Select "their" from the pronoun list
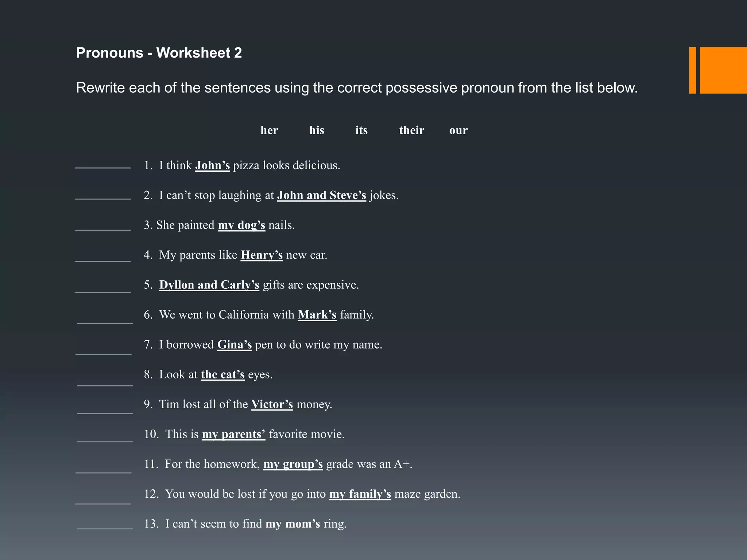Image resolution: width=747 pixels, height=560 pixels. (x=411, y=130)
